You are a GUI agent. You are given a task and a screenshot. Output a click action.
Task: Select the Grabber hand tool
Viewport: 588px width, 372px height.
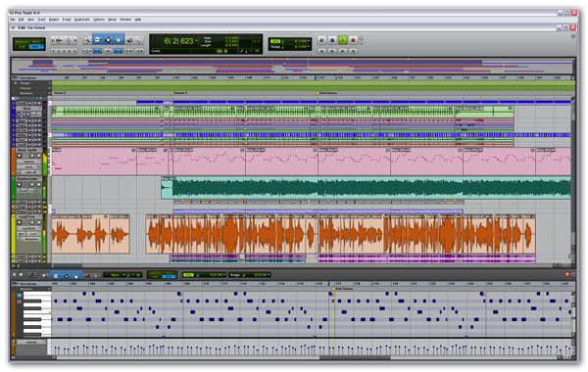[119, 40]
